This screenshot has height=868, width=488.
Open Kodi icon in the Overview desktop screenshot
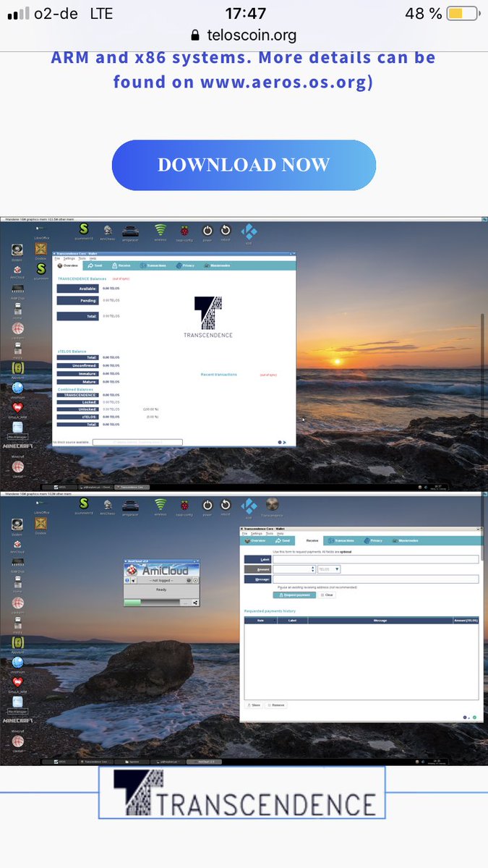point(248,230)
